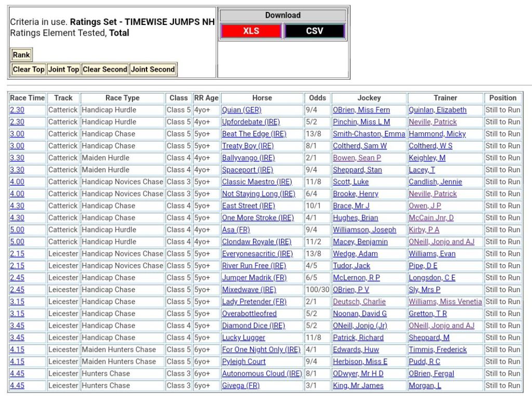This screenshot has height=396, width=532.
Task: Open horse link Classic Maestro (IRE)
Action: [257, 182]
